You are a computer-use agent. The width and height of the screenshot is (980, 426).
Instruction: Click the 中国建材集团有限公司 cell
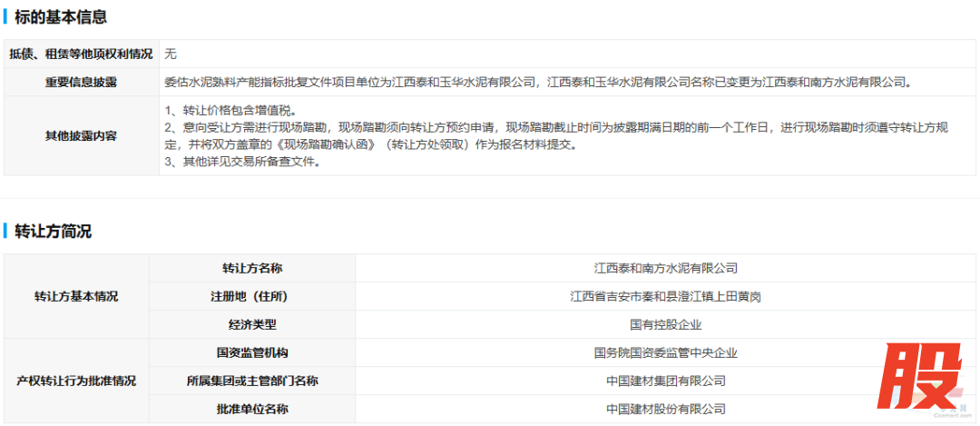(x=665, y=381)
